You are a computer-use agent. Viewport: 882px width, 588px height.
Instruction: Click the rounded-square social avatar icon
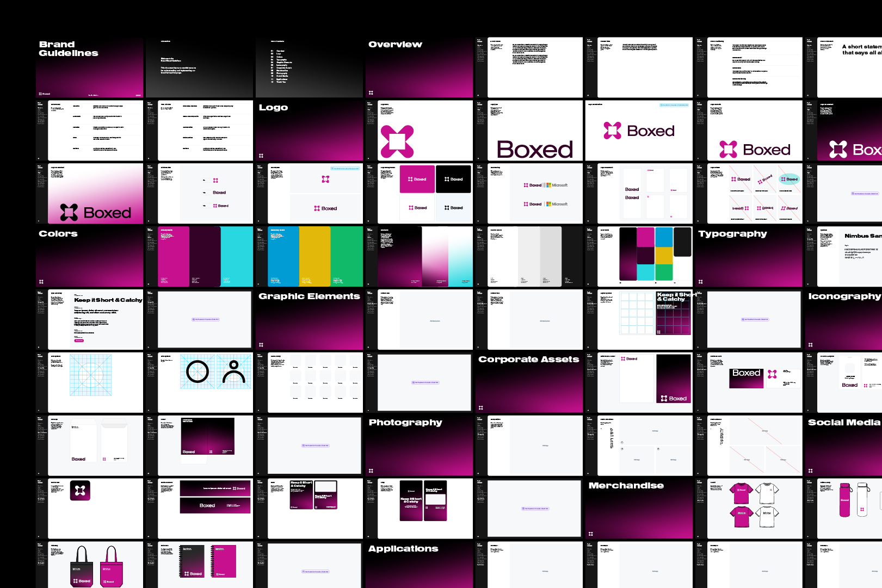click(80, 491)
